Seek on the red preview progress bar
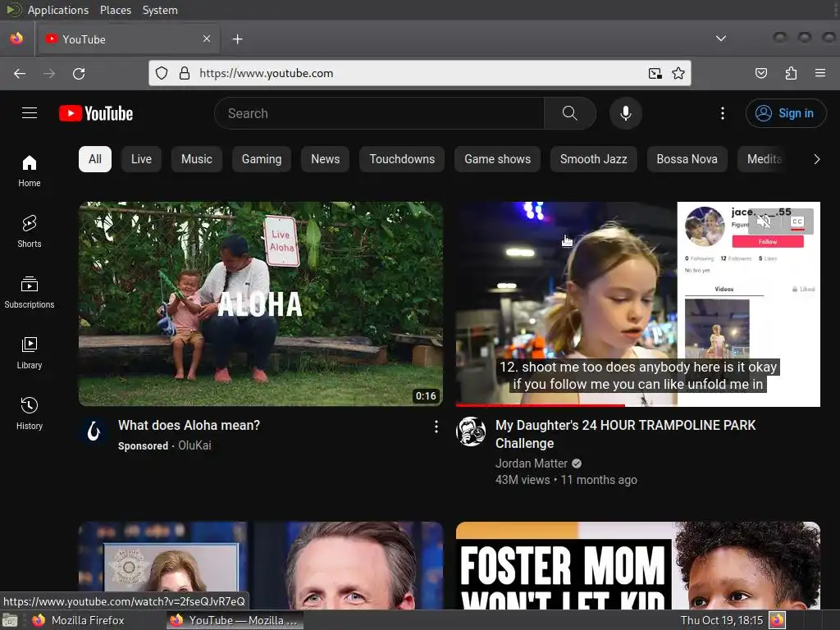Viewport: 840px width, 630px height. (637, 405)
